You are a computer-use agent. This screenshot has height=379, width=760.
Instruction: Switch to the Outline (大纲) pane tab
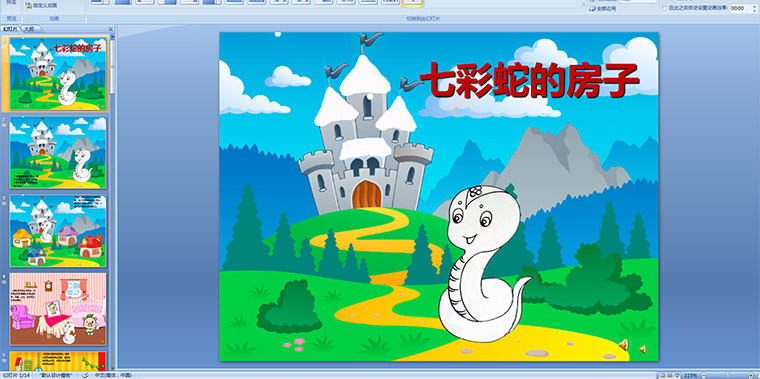tap(30, 29)
